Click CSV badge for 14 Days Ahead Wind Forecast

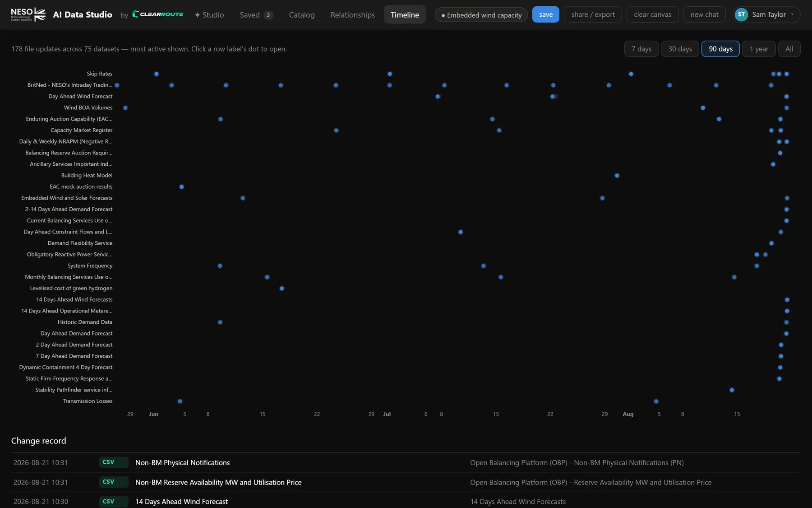(114, 502)
